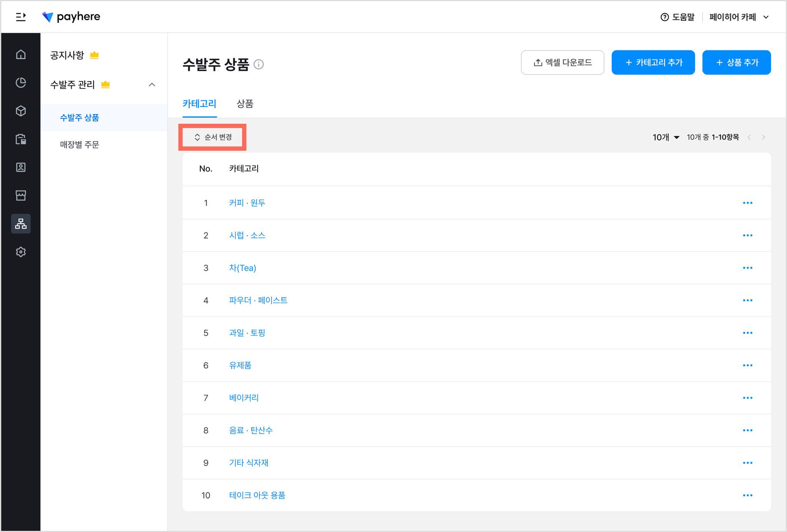
Task: Open the 테이크 아웃 용품 category link
Action: tap(257, 495)
